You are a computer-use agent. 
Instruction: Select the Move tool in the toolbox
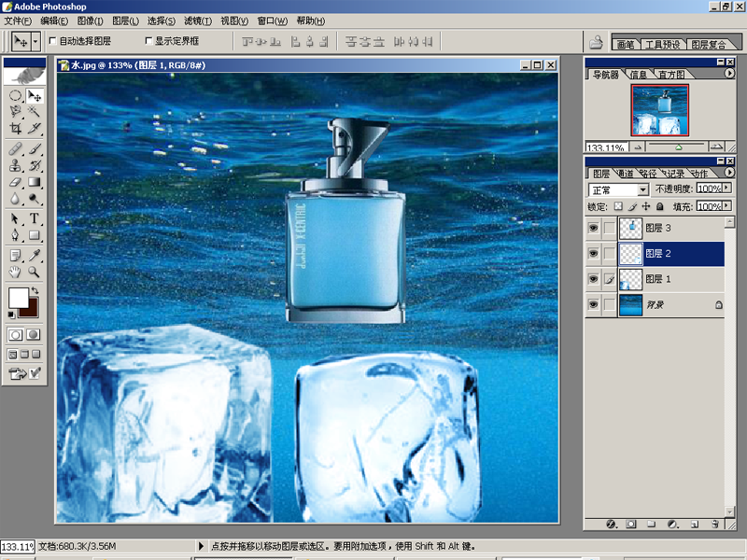34,96
